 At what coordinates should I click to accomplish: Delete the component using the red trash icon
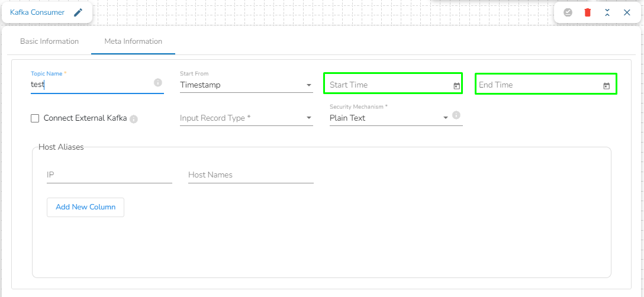pos(588,12)
